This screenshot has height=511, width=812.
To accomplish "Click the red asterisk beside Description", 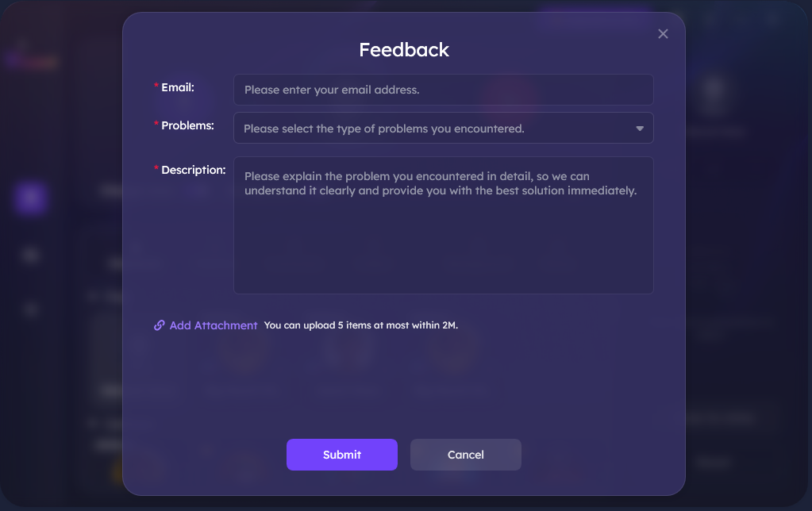I will click(x=156, y=167).
